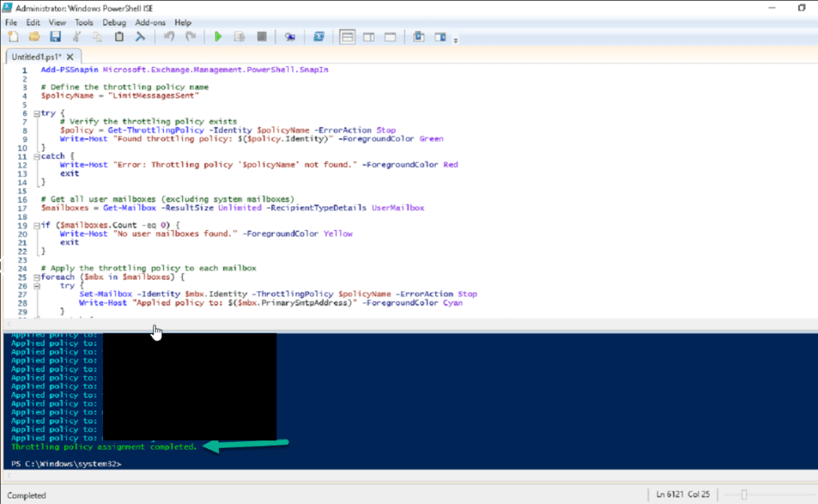Toggle Show Script Pane Right layout
Viewport: 818px width, 504px height.
click(369, 37)
